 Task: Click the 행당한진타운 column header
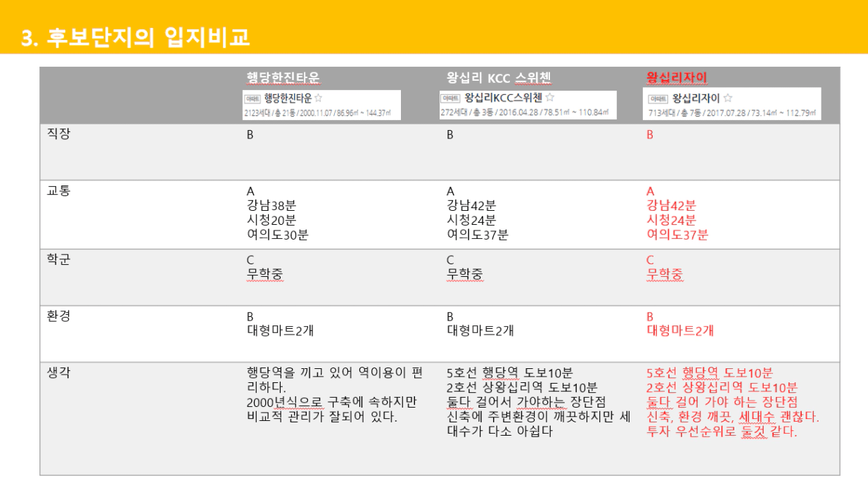[284, 77]
